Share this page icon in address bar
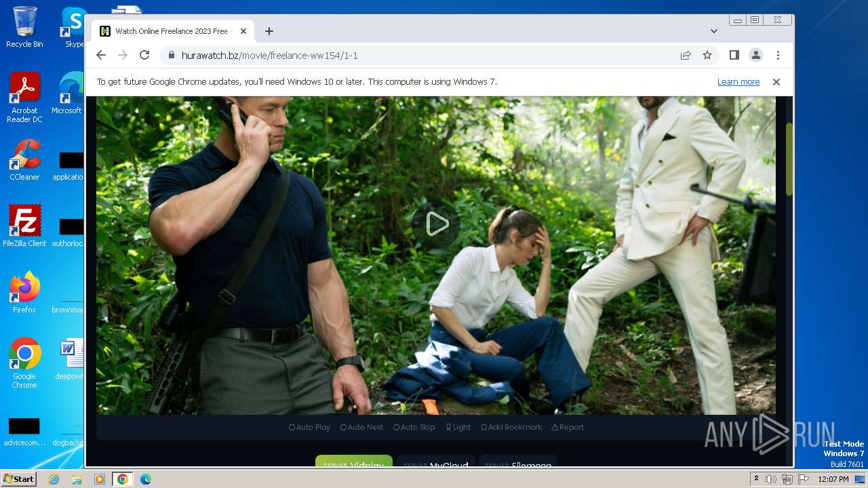868x488 pixels. (686, 56)
